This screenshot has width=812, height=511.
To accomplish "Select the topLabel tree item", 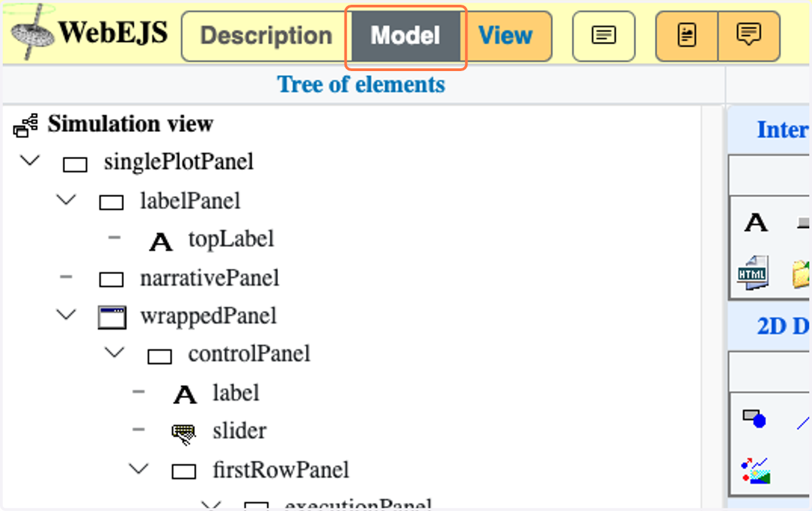I will pos(231,239).
